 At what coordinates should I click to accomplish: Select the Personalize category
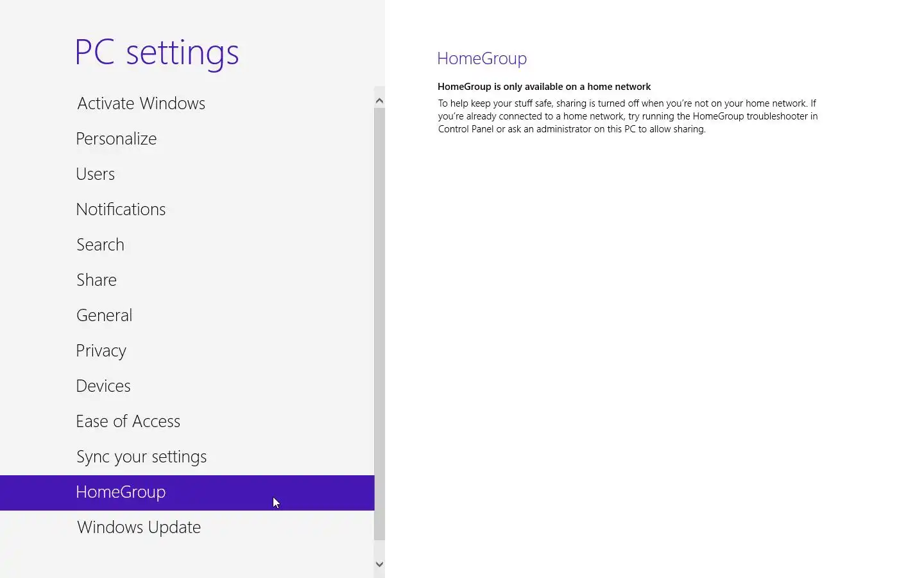pyautogui.click(x=187, y=139)
